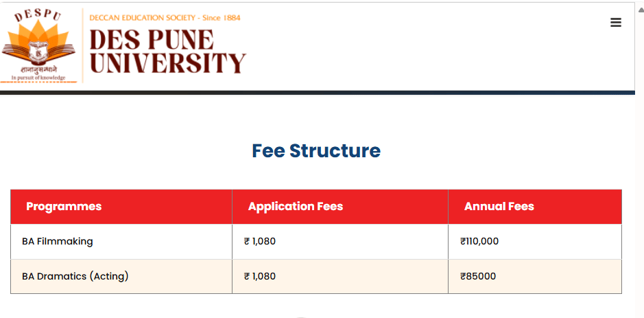Click the DES PUNE UNIVERSITY wordmark
Screen dimensions: 644x318
click(x=167, y=52)
